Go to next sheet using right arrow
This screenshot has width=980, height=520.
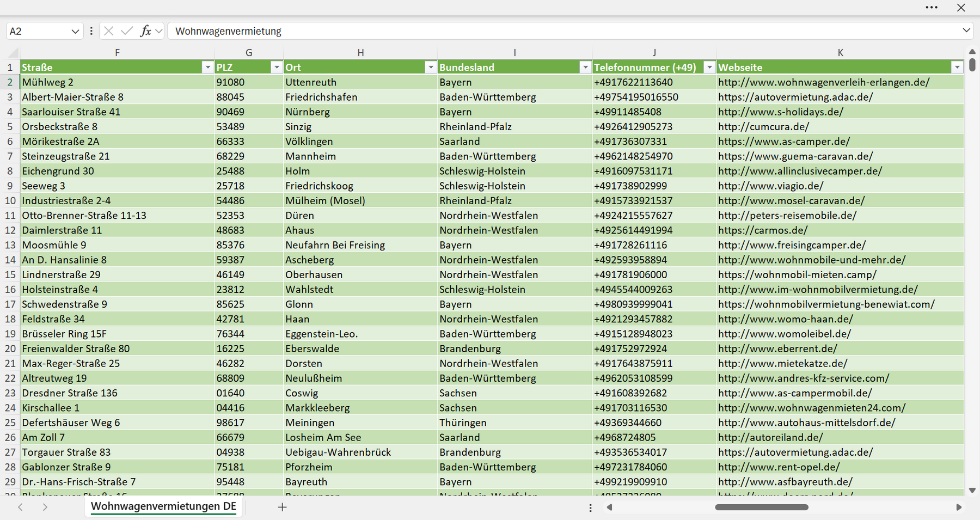click(x=45, y=507)
